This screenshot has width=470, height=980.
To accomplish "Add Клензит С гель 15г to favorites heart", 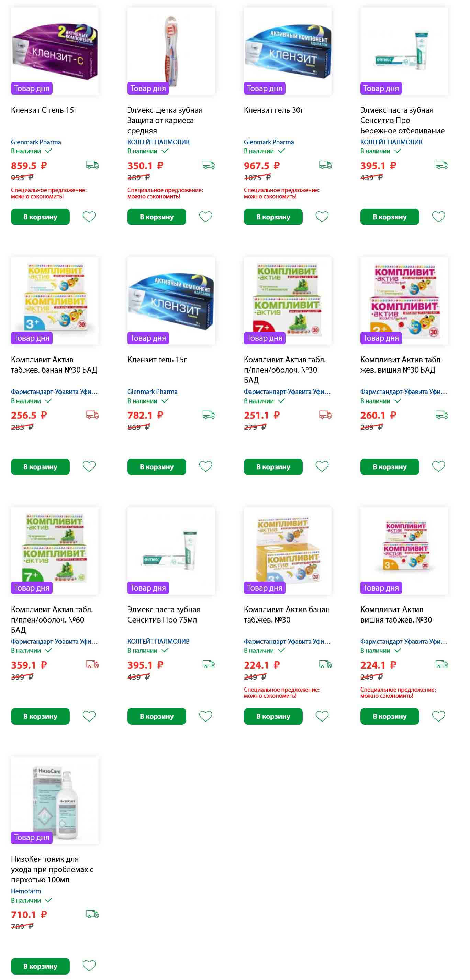I will [x=89, y=217].
